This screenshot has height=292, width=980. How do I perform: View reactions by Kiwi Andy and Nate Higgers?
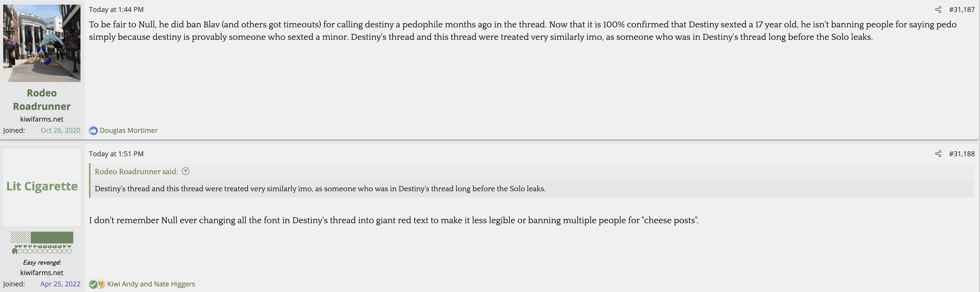[151, 284]
